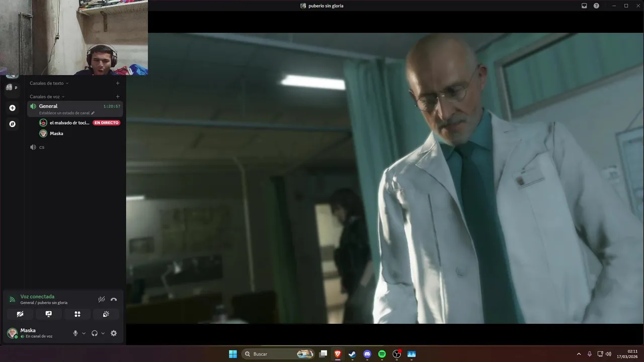Click the Buscar taskbar search field
Image resolution: width=644 pixels, height=362 pixels.
(278, 354)
